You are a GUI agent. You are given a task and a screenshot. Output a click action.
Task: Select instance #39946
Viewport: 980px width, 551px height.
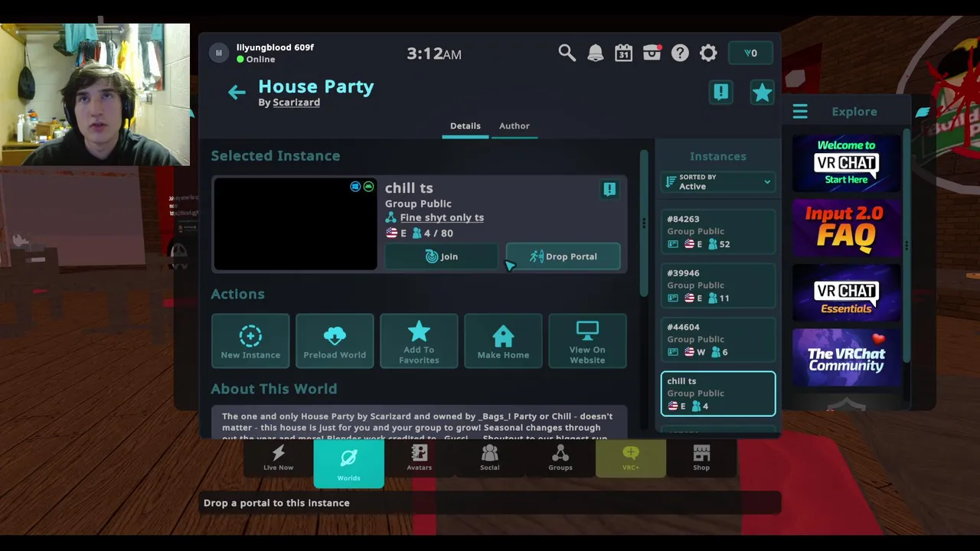(718, 285)
